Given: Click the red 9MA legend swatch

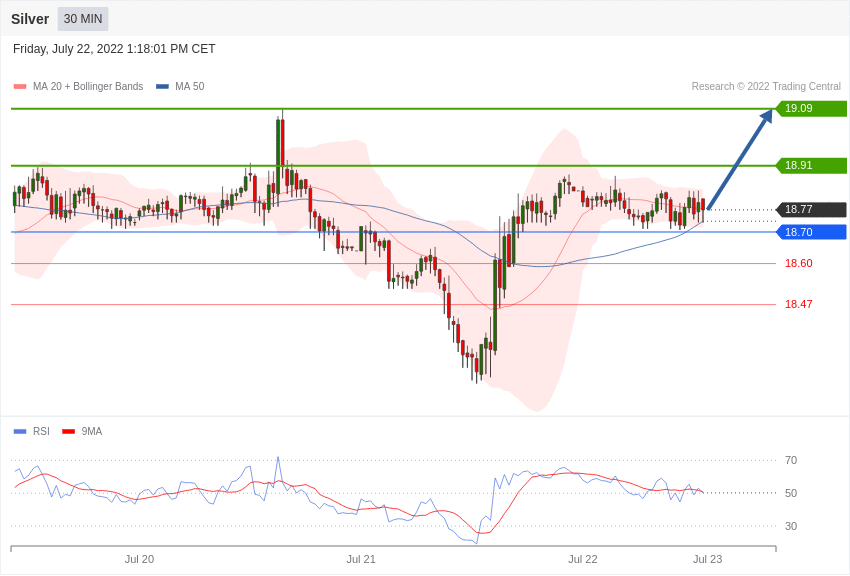Looking at the screenshot, I should (x=69, y=431).
